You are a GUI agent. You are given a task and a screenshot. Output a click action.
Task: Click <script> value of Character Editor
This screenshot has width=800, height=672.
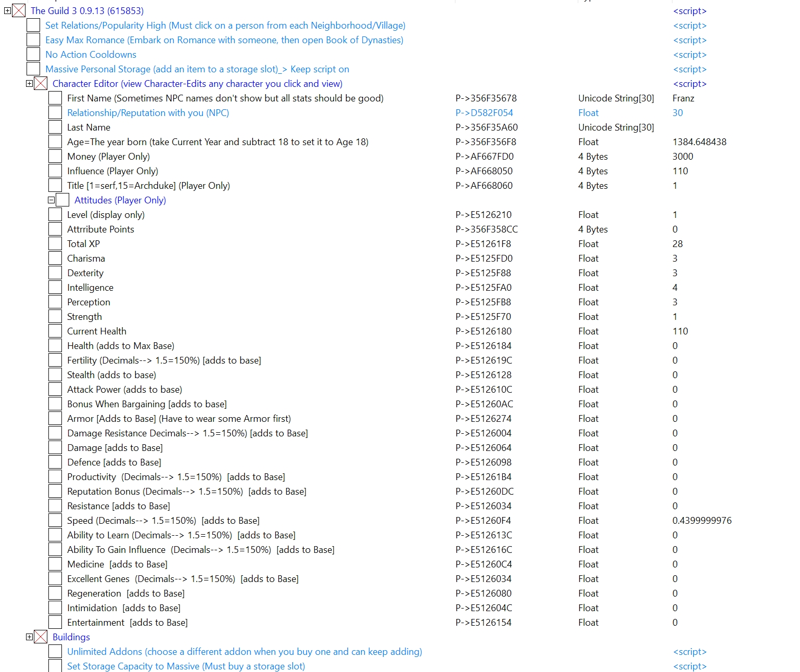coord(690,83)
